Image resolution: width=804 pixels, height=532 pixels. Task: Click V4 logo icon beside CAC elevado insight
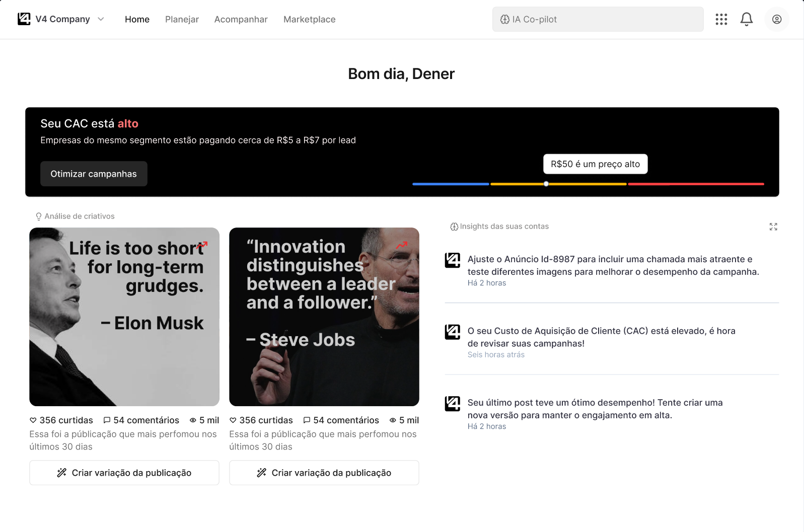click(x=453, y=332)
